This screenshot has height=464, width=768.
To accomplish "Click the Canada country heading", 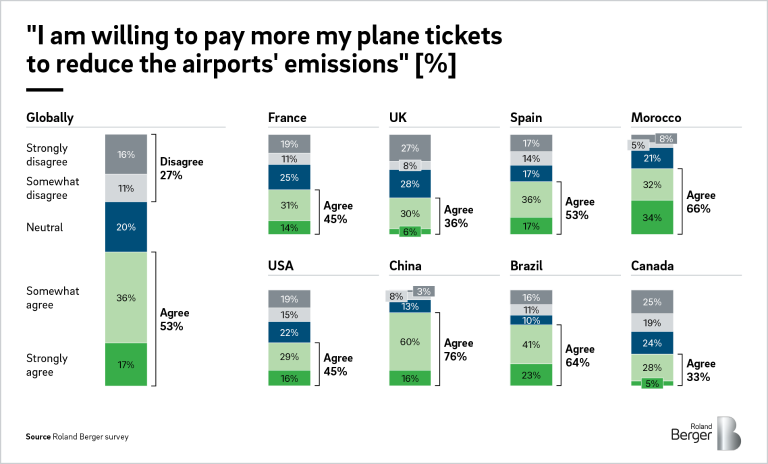I will coord(652,266).
